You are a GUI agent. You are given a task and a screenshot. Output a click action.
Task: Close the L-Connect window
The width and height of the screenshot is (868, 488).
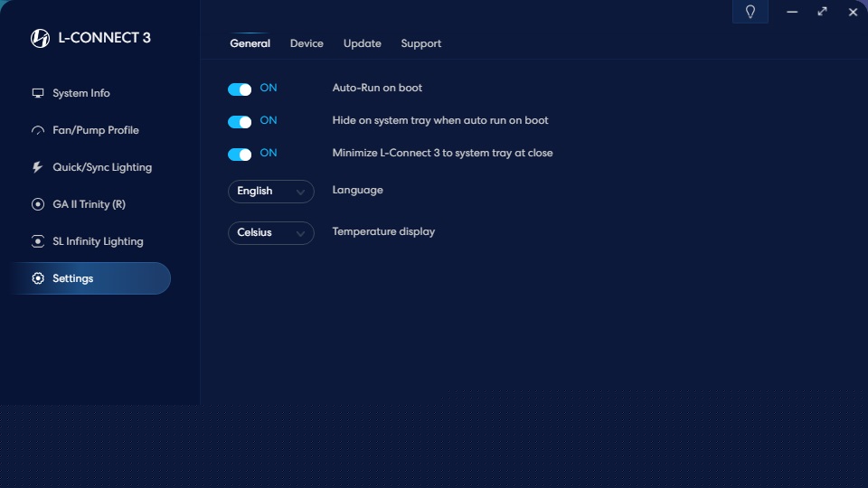853,12
